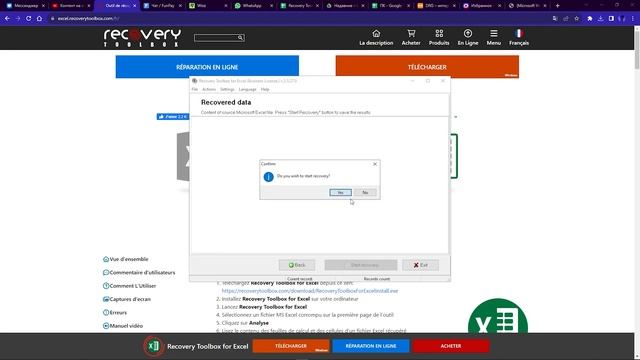The height and width of the screenshot is (360, 640).
Task: Click the Vue d'ensemble home icon
Action: (106, 259)
